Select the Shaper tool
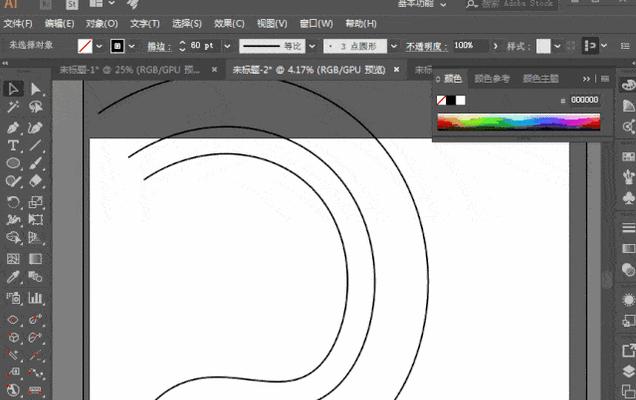636x400 pixels. [13, 181]
